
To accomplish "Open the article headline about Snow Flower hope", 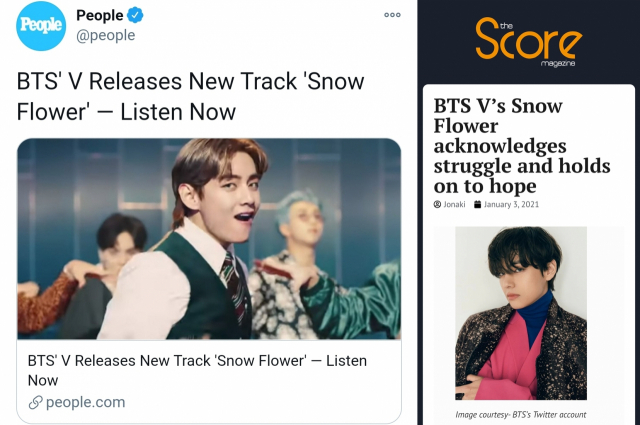I will pyautogui.click(x=522, y=146).
